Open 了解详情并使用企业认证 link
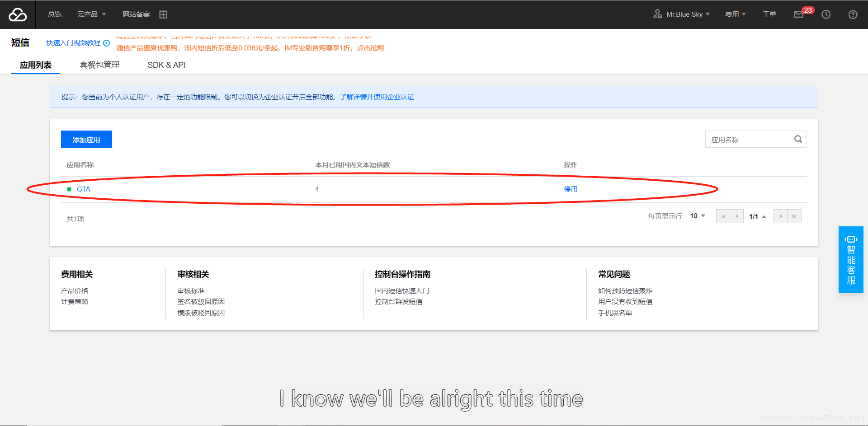The height and width of the screenshot is (426, 868). tap(377, 97)
